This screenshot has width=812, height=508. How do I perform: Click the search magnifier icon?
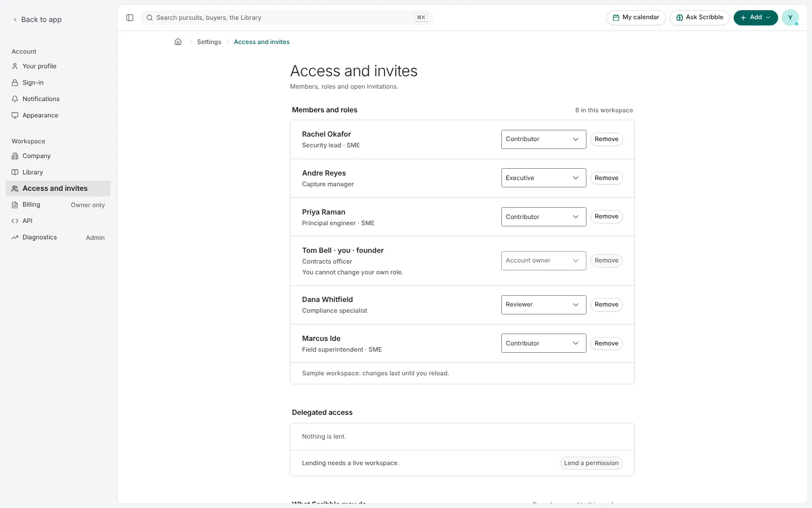click(x=149, y=17)
